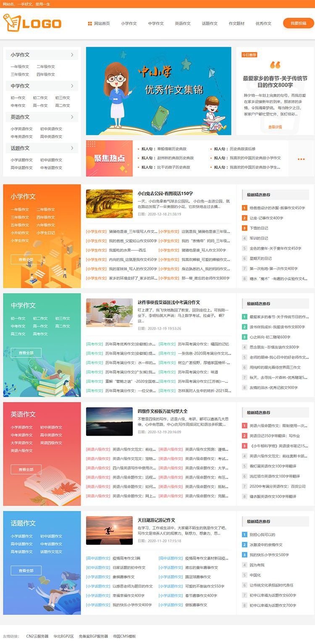Open the dark sunset lake thumbnail

tap(109, 422)
